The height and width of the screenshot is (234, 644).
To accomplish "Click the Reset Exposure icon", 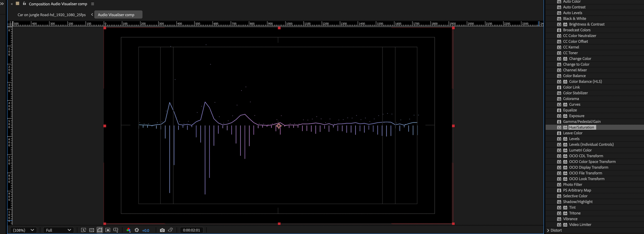I will (x=137, y=230).
